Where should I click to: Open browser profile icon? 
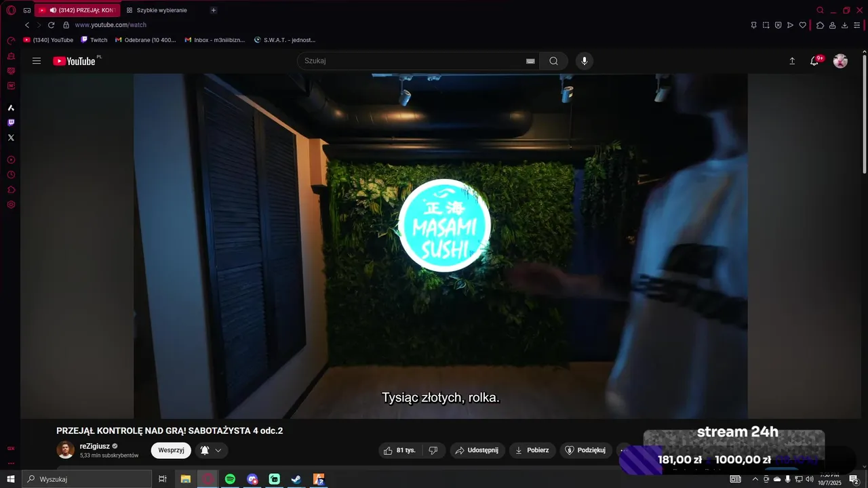[832, 25]
